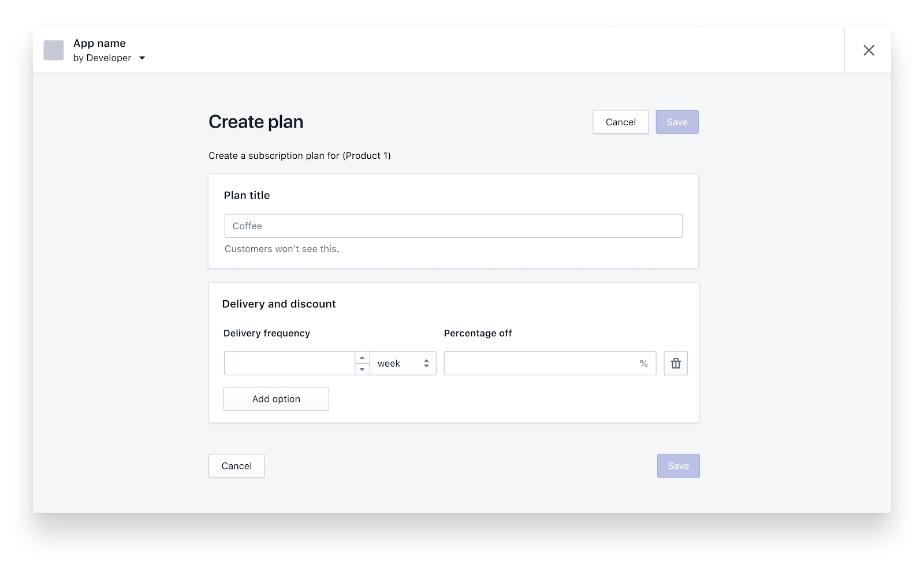Click the gray app icon placeholder
This screenshot has height=567, width=924.
pos(54,50)
